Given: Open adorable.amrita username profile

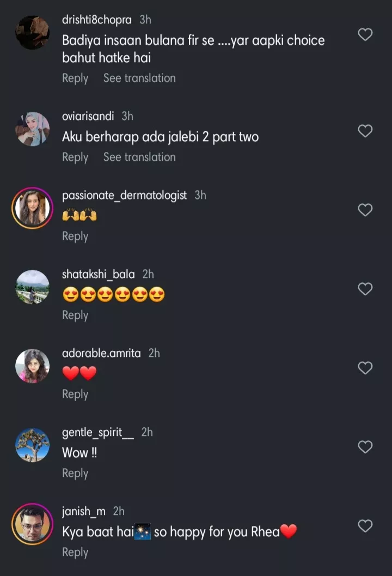Looking at the screenshot, I should pos(101,353).
